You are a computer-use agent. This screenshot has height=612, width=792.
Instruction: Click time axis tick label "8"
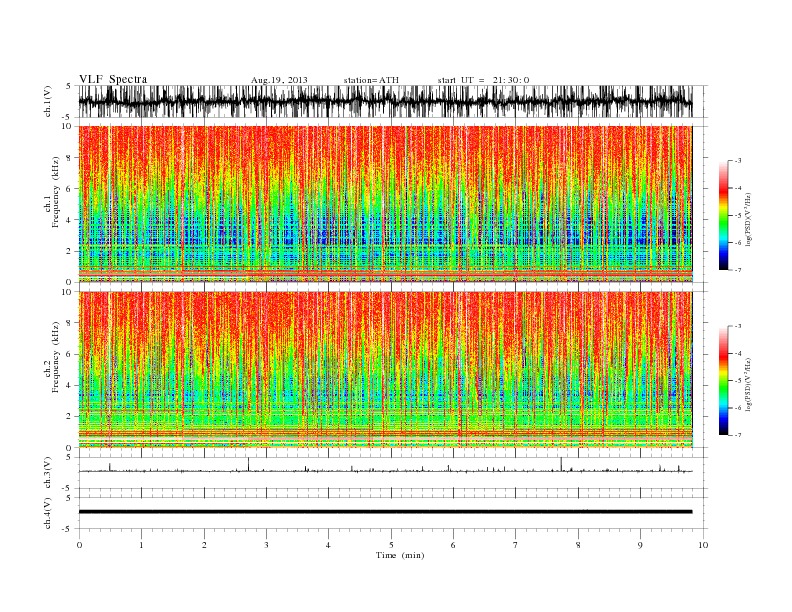578,545
